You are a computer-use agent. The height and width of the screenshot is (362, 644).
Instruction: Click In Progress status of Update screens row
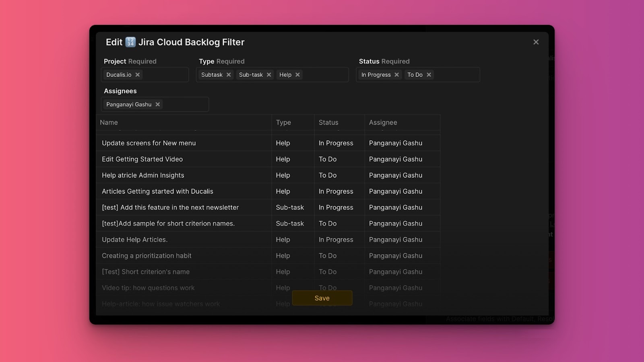click(336, 143)
